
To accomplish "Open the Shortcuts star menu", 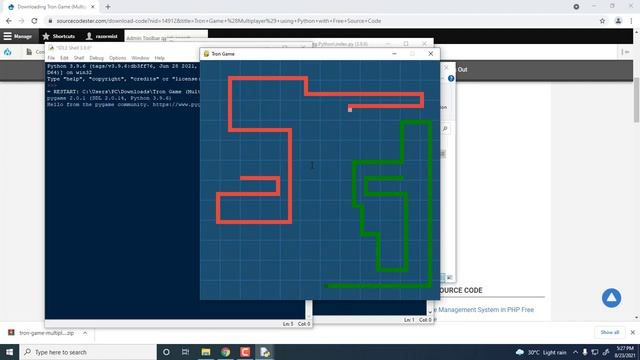I will pos(59,36).
